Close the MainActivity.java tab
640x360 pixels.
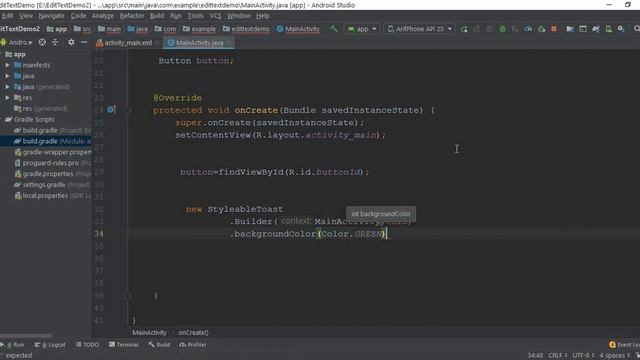point(229,43)
